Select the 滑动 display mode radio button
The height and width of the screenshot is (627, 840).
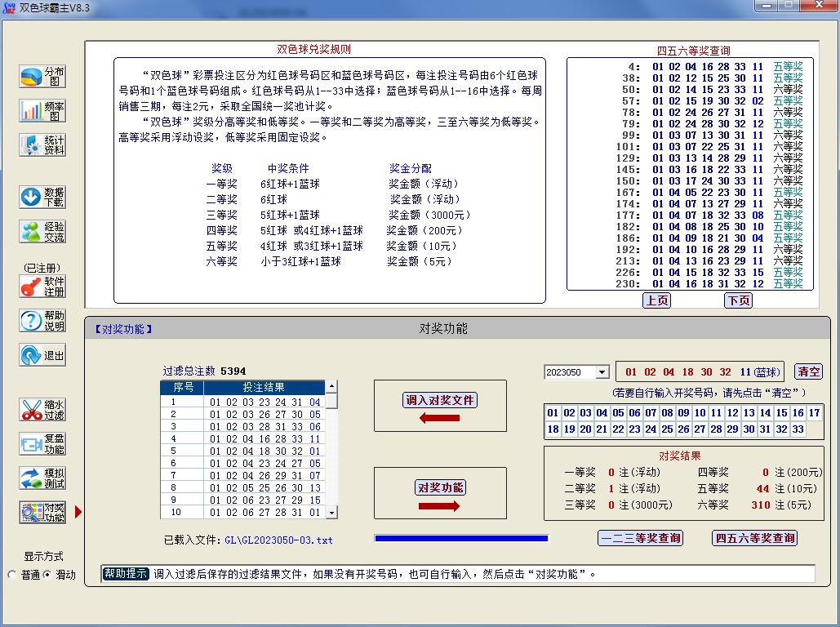pos(47,575)
